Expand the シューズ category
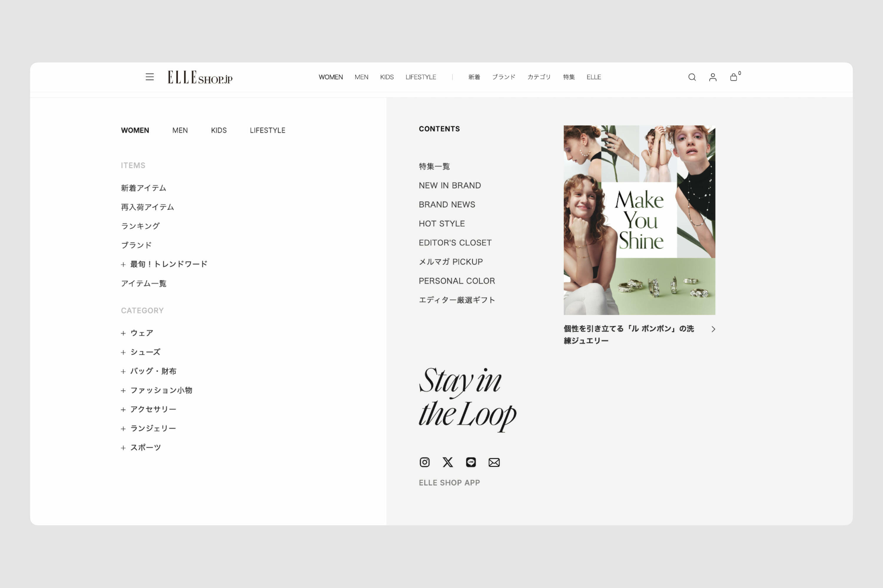883x588 pixels. click(141, 352)
